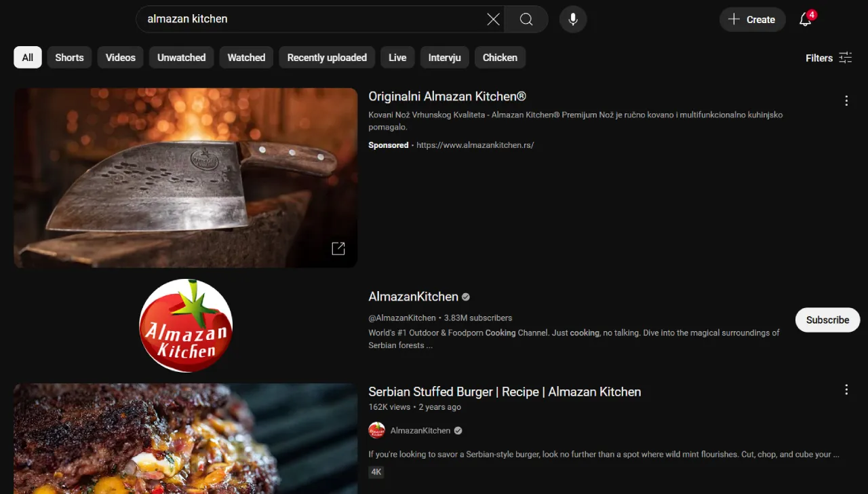Viewport: 868px width, 494px height.
Task: Select the Watched filter chip
Action: [246, 57]
